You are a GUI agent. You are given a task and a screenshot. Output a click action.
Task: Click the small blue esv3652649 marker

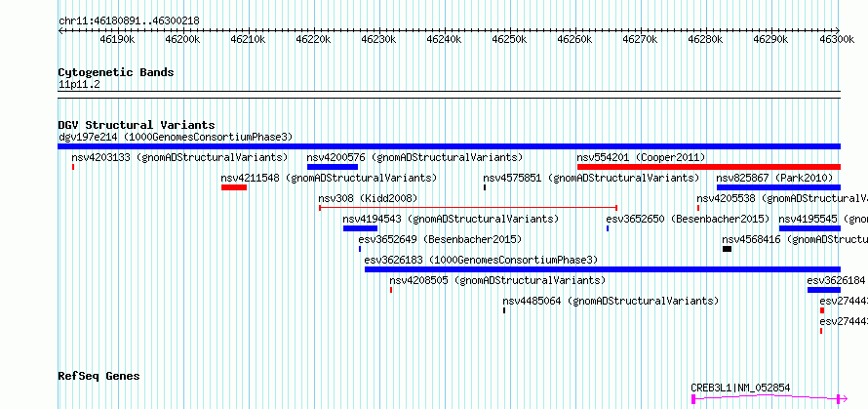point(360,249)
